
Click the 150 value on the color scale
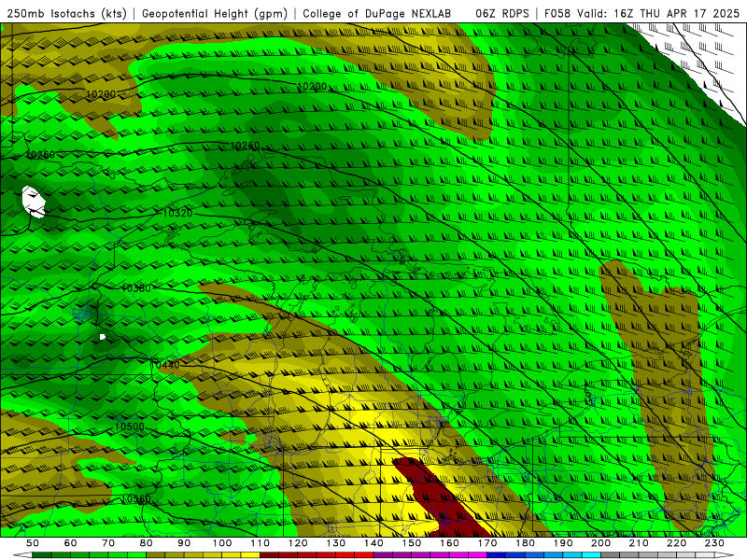pos(411,543)
